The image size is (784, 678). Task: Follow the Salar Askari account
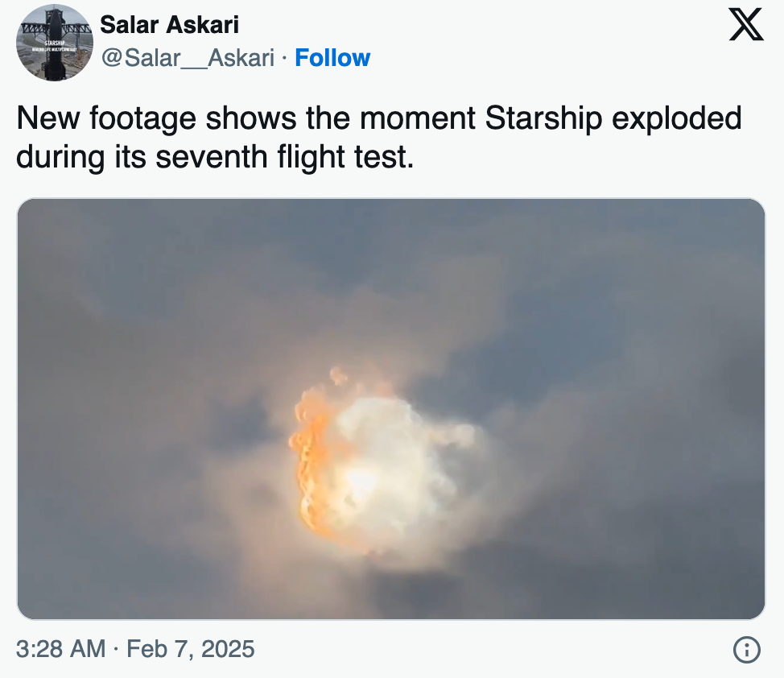point(332,57)
